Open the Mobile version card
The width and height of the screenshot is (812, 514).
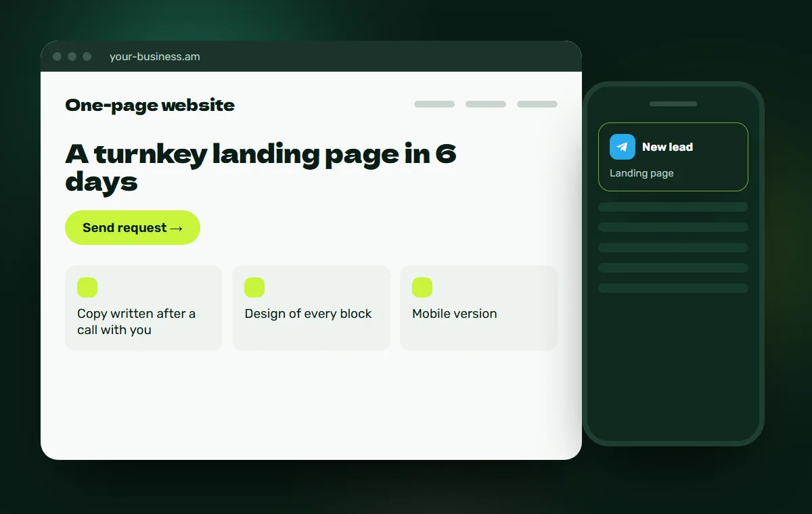point(478,308)
